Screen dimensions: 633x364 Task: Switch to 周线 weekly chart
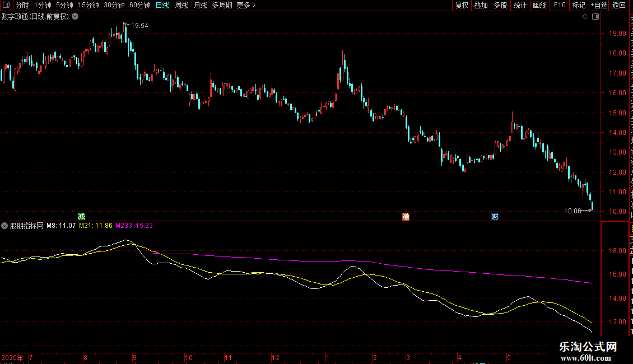tap(181, 5)
